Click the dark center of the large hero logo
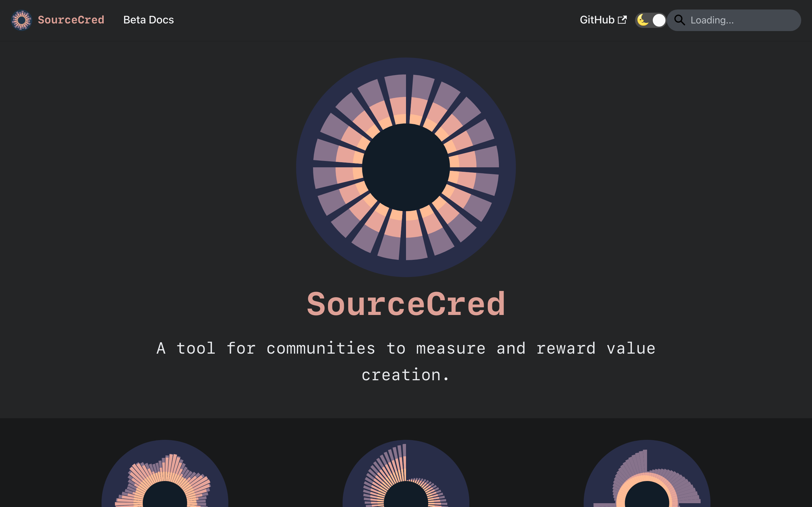This screenshot has height=507, width=812. pyautogui.click(x=406, y=167)
